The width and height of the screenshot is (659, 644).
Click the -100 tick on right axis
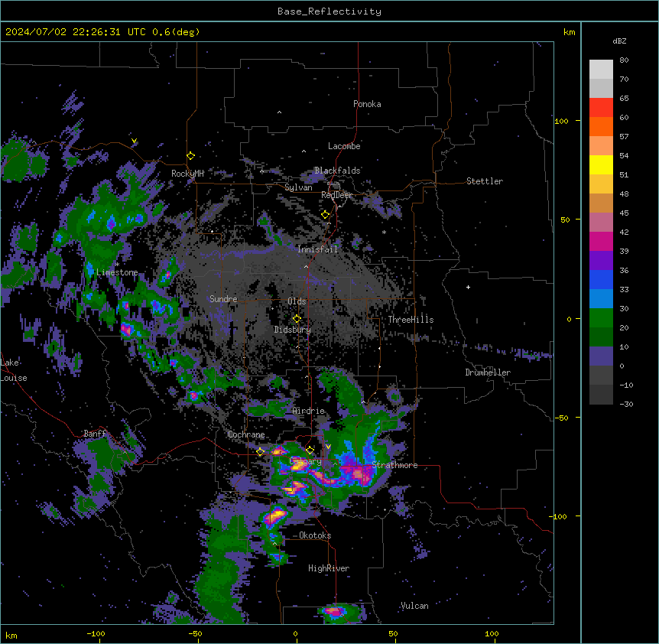(559, 516)
